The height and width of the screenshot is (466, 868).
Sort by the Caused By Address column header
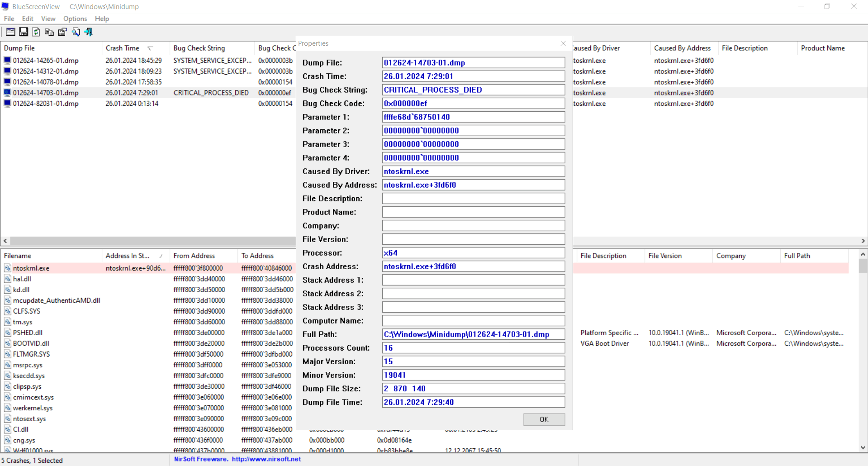(684, 48)
